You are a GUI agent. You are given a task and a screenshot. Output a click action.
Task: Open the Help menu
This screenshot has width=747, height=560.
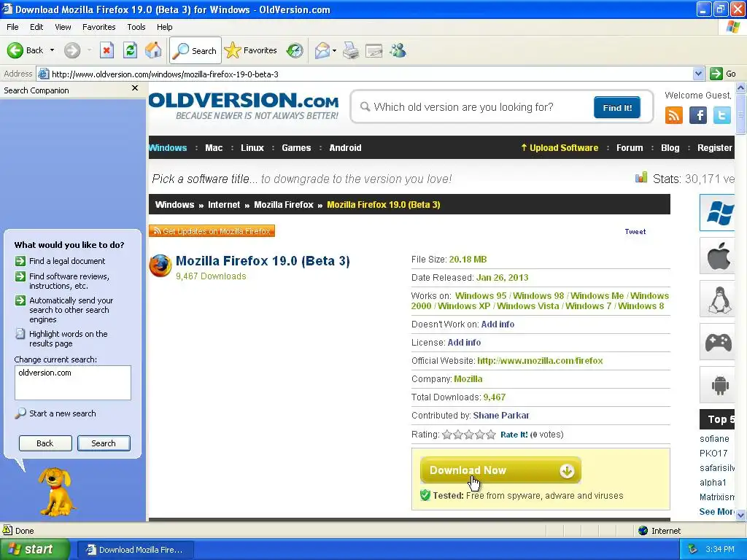click(164, 27)
